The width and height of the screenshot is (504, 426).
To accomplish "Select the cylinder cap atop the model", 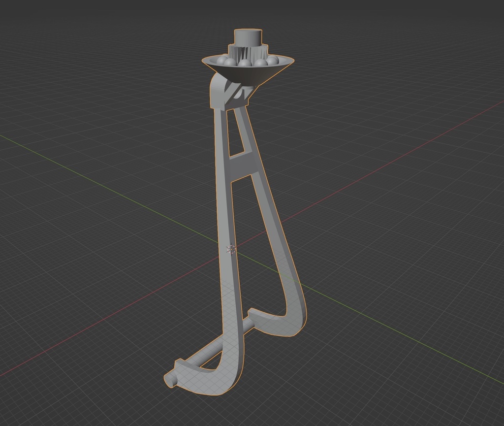I will [x=248, y=37].
